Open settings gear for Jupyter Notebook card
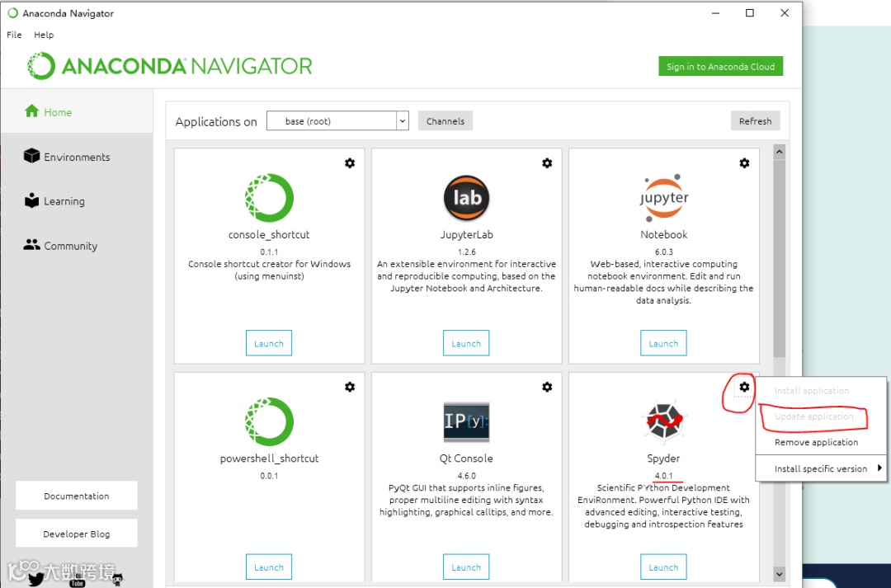891x588 pixels. click(744, 163)
